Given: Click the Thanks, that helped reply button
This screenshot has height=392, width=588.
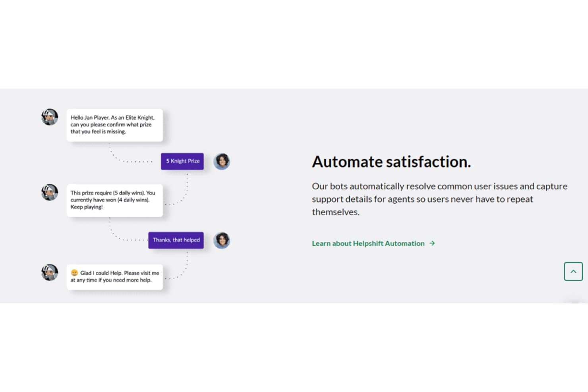Looking at the screenshot, I should [x=176, y=240].
